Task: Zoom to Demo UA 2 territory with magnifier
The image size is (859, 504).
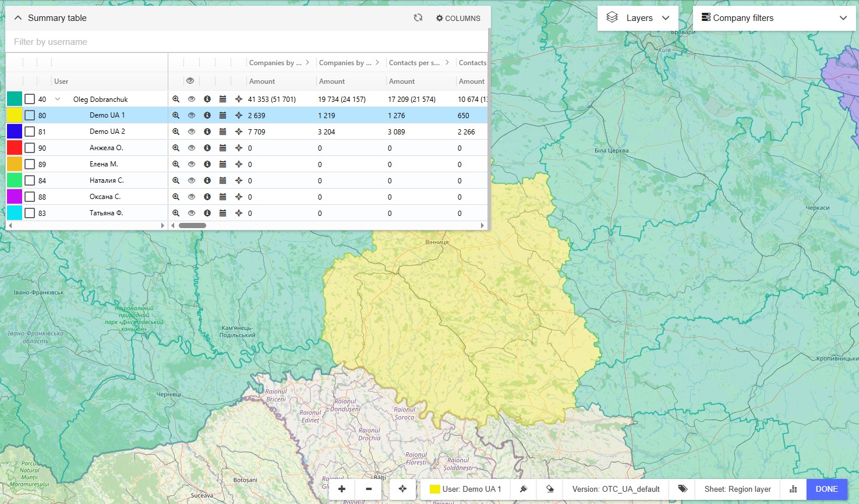Action: pos(176,132)
